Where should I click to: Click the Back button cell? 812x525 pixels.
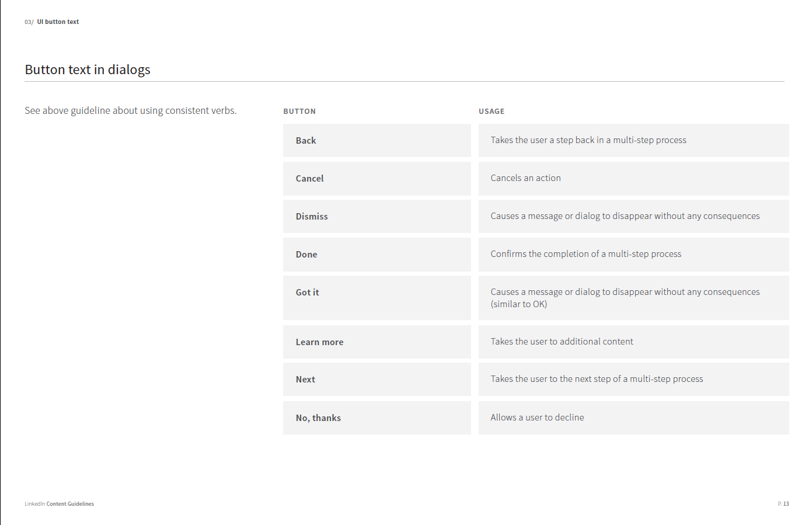point(377,140)
